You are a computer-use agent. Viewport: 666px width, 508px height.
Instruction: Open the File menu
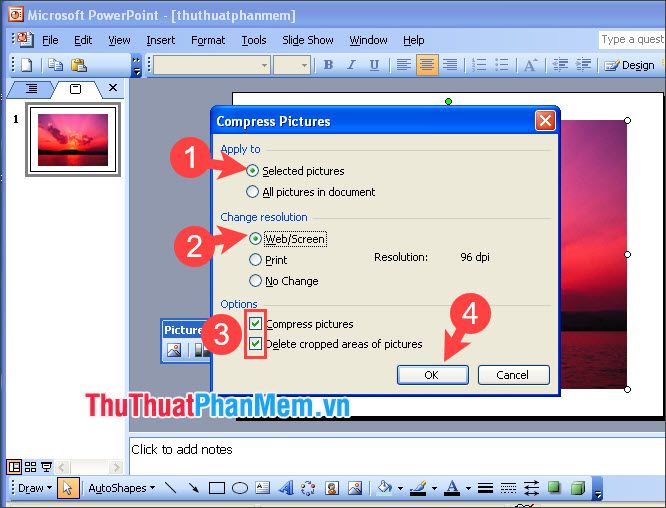pos(50,40)
